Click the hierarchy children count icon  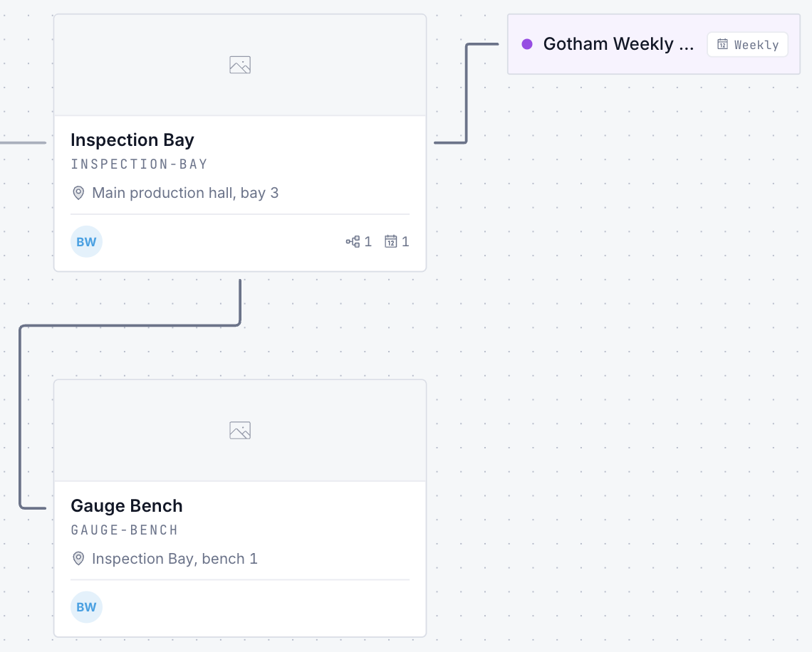(x=353, y=242)
